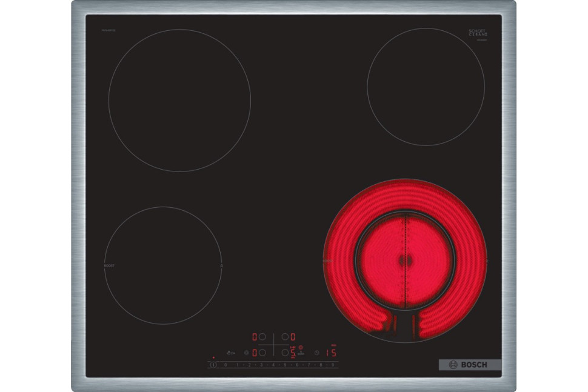
Task: Select the rear left zone selector circle
Action: click(262, 337)
